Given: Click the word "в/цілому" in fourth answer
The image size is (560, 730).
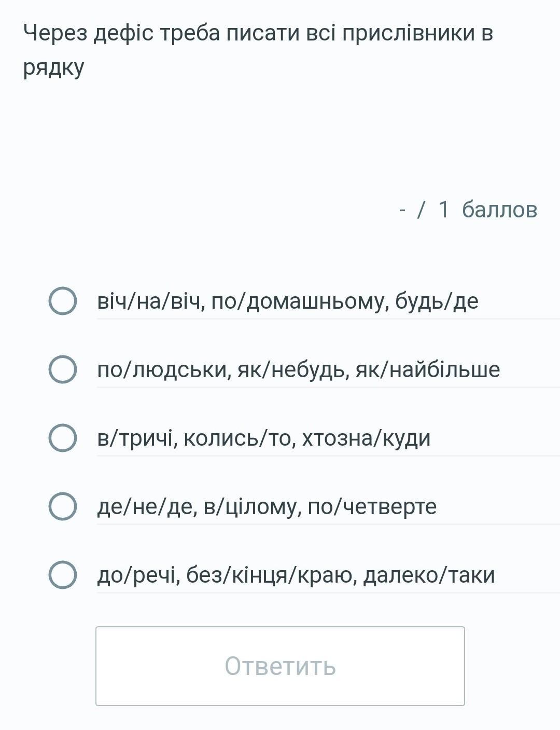Looking at the screenshot, I should pyautogui.click(x=252, y=507).
